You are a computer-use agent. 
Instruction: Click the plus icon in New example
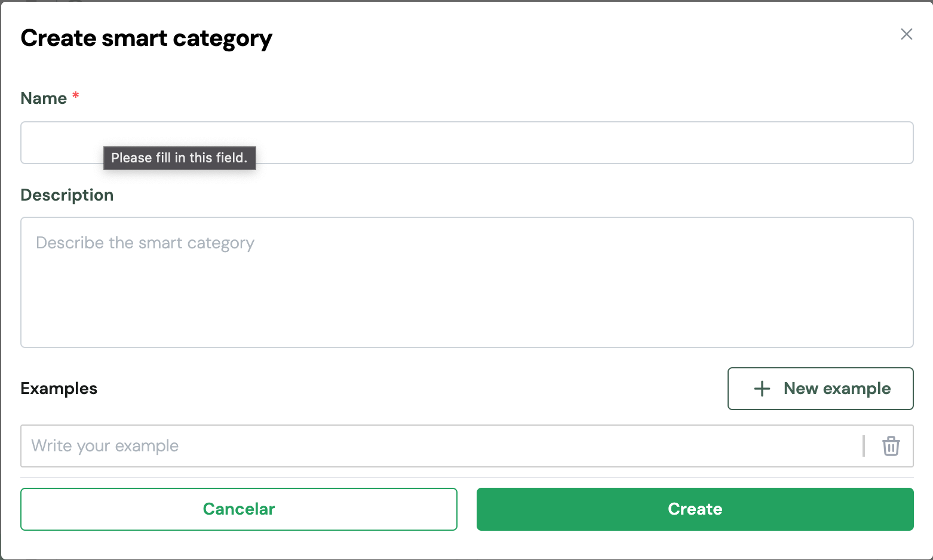(762, 389)
